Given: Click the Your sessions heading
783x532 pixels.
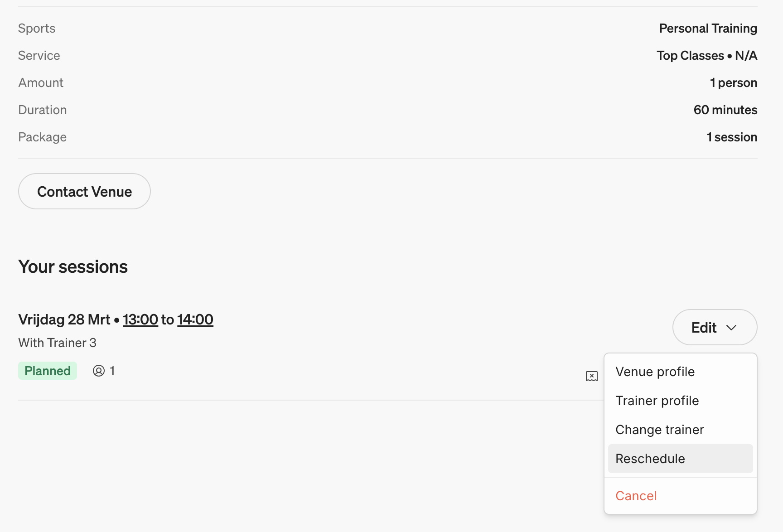Looking at the screenshot, I should (73, 267).
